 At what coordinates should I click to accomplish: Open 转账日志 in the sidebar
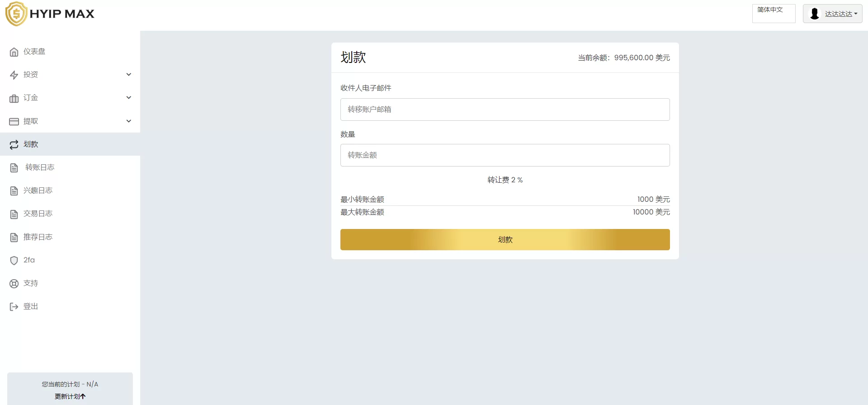(x=40, y=167)
